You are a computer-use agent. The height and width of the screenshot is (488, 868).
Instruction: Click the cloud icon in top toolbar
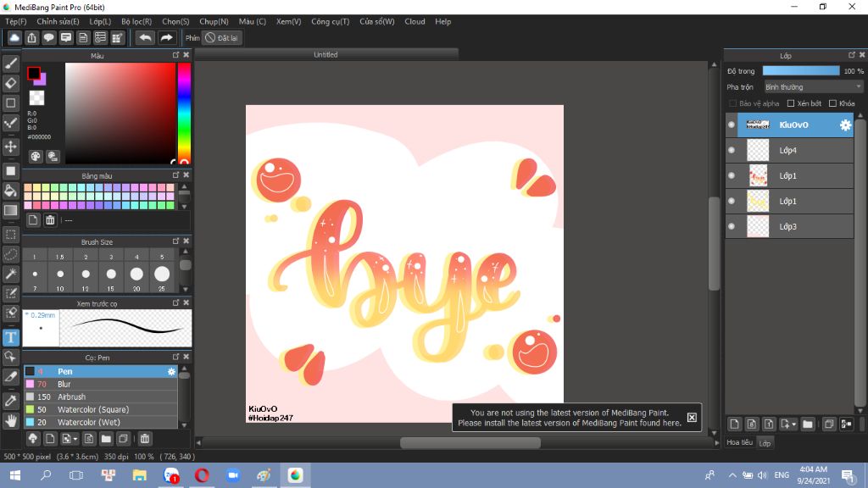[14, 37]
